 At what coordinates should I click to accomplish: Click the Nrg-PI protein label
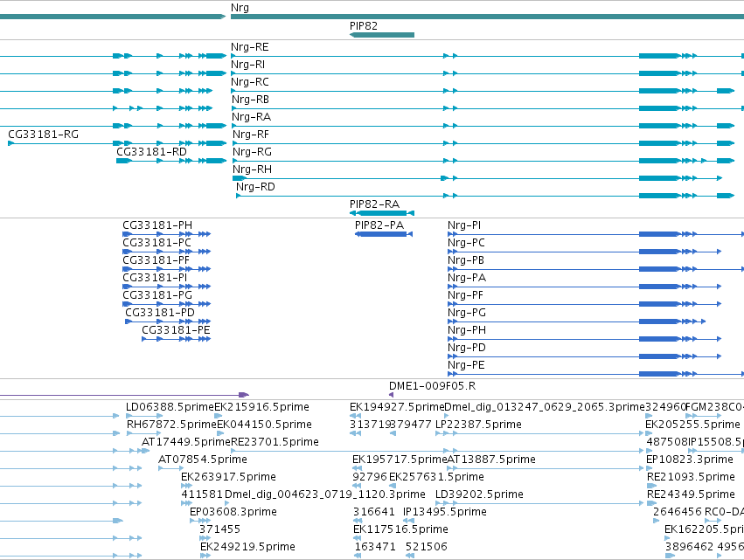(x=464, y=225)
